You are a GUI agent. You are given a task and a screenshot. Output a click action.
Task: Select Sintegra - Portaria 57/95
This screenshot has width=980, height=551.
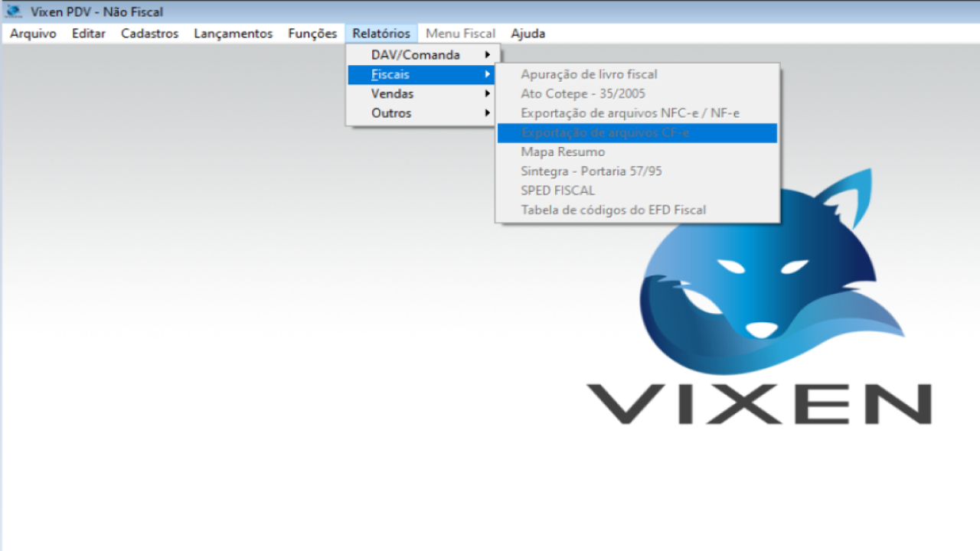pos(591,171)
